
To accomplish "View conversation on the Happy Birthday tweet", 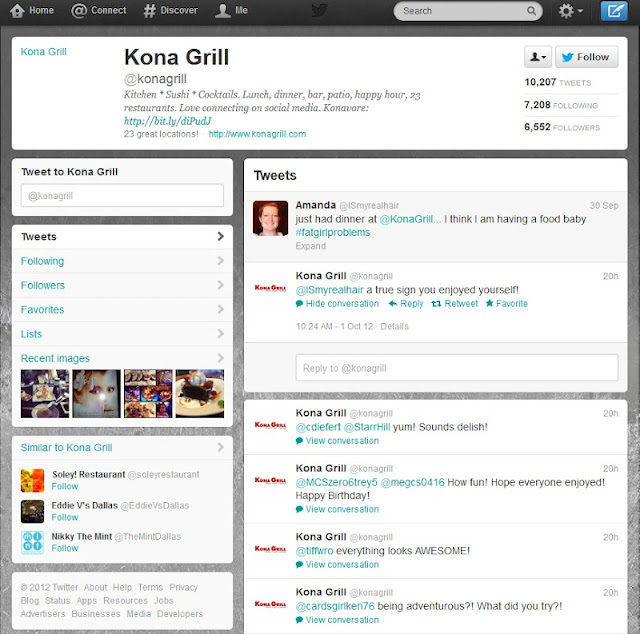I will 342,509.
